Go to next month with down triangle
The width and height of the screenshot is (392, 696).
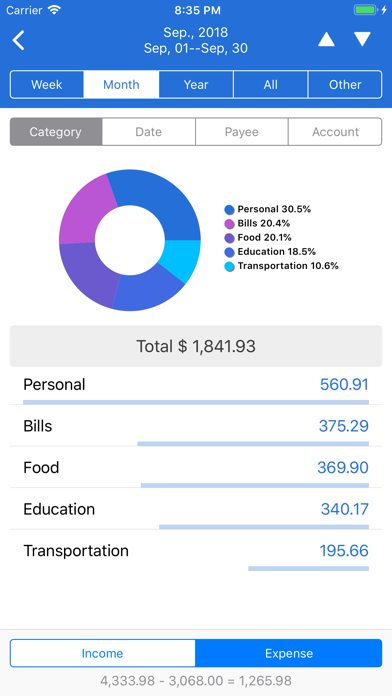pyautogui.click(x=362, y=40)
